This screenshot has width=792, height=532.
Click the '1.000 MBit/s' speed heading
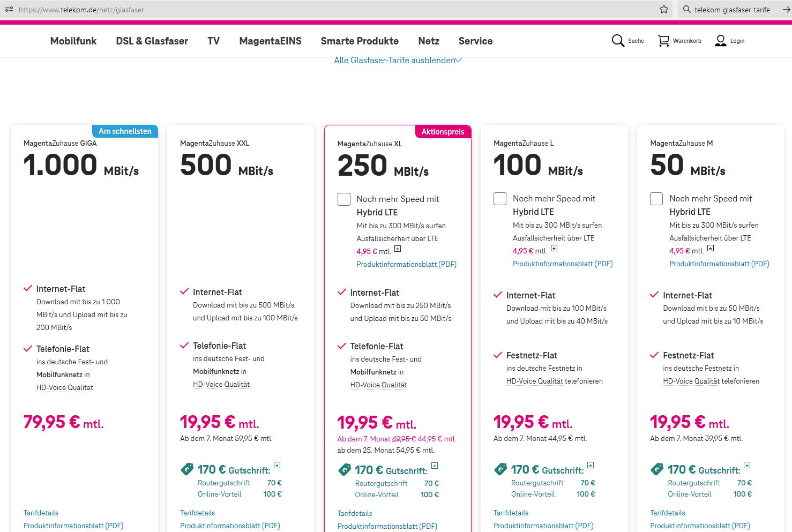pos(81,164)
